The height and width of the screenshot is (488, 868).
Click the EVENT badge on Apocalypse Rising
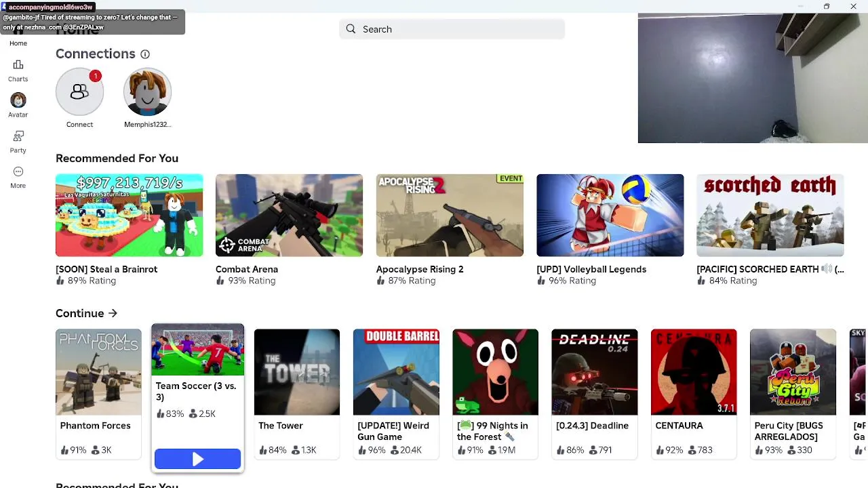click(x=510, y=179)
